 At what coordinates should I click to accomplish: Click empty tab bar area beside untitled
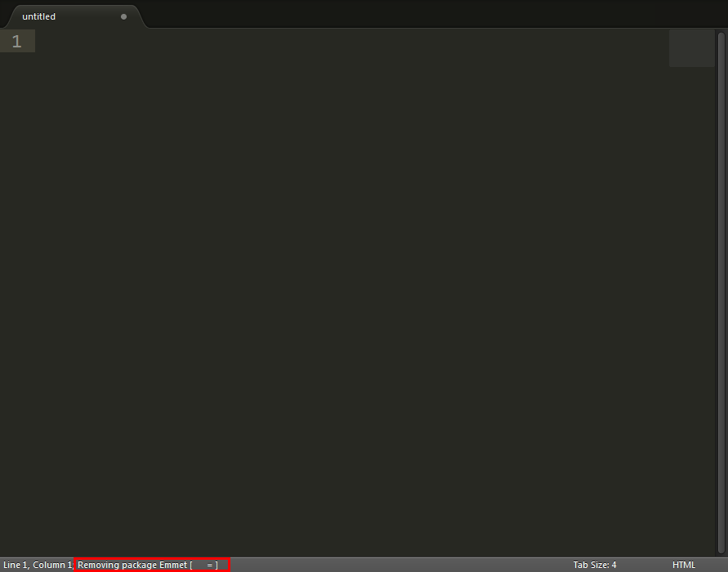(436, 14)
